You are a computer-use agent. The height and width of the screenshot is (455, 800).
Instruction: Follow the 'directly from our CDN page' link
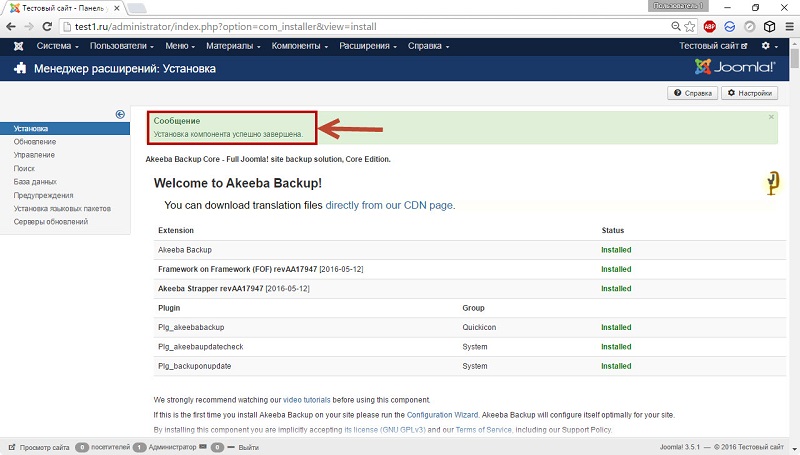point(389,205)
